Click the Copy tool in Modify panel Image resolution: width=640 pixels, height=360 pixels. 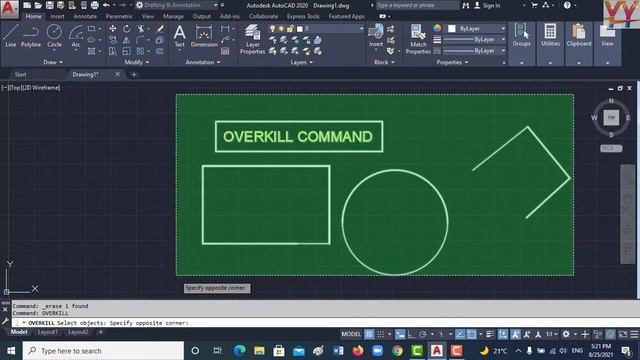click(113, 40)
